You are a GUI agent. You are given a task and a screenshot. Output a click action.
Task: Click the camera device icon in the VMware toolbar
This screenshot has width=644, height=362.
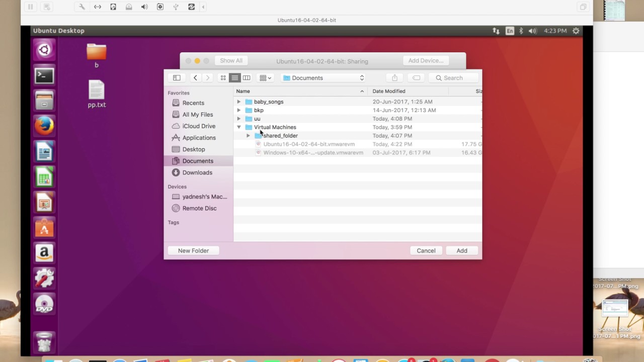pos(160,7)
